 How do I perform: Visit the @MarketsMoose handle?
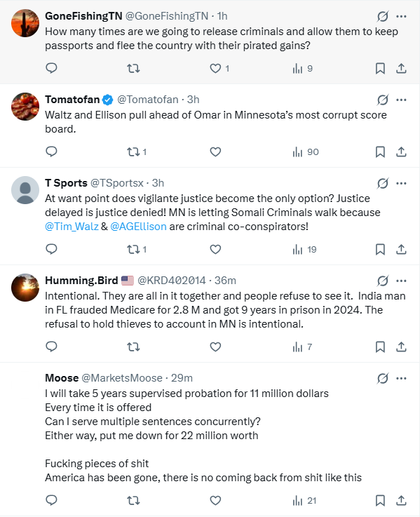pyautogui.click(x=121, y=378)
